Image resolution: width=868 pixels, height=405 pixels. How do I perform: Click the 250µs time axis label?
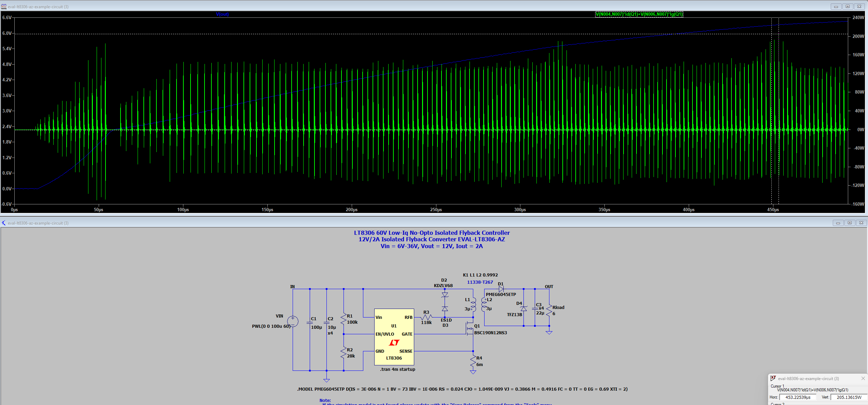[x=436, y=210]
